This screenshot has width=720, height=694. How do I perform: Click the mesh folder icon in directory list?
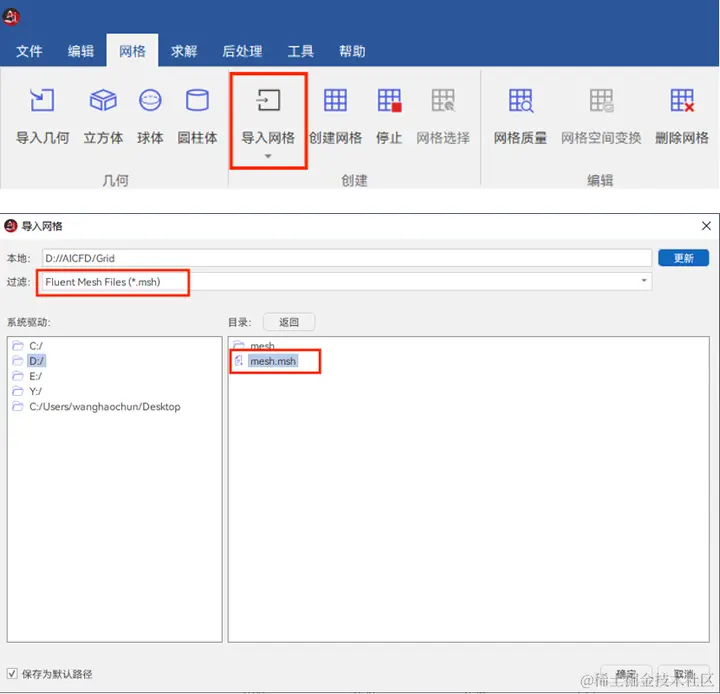click(239, 344)
